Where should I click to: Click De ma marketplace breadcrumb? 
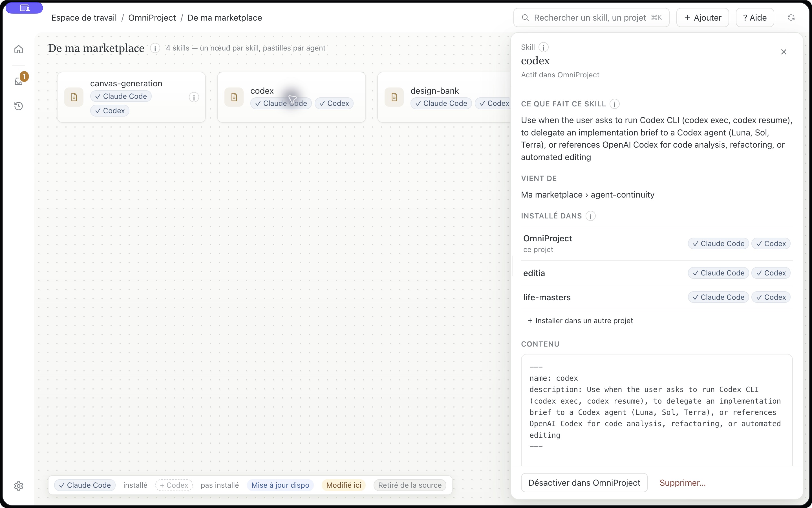pos(224,18)
